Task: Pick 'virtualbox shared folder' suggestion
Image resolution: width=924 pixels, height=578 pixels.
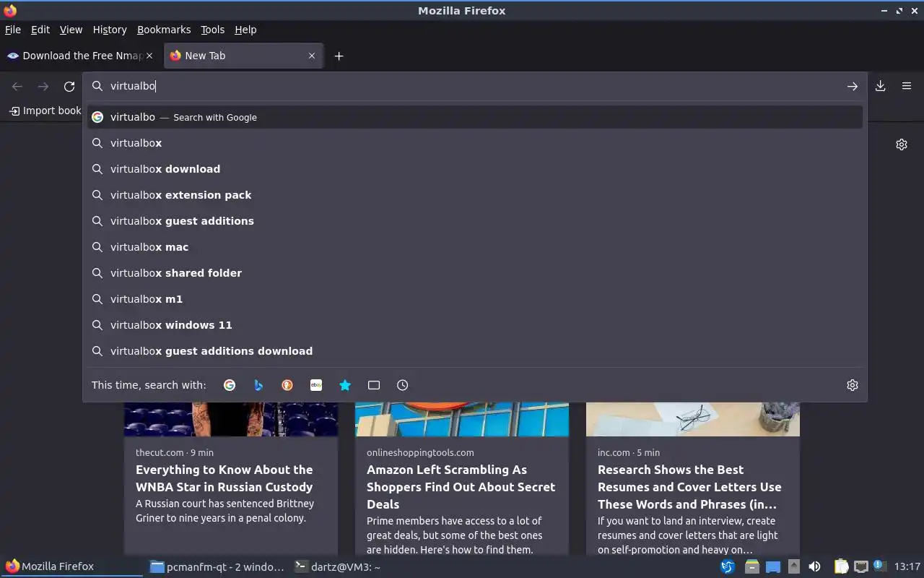Action: 475,273
